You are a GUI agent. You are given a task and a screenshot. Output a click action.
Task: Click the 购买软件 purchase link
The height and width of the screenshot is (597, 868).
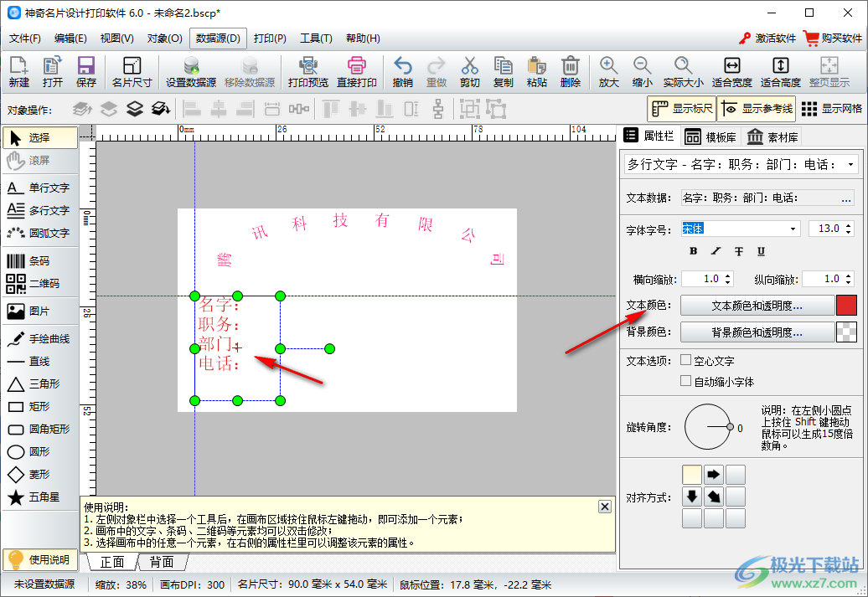[833, 39]
